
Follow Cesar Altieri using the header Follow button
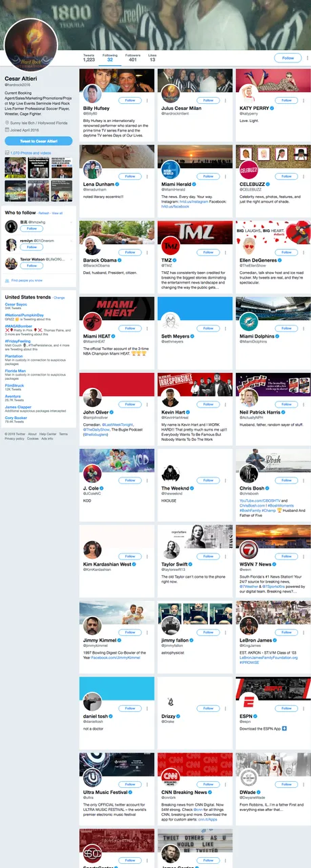tap(288, 58)
